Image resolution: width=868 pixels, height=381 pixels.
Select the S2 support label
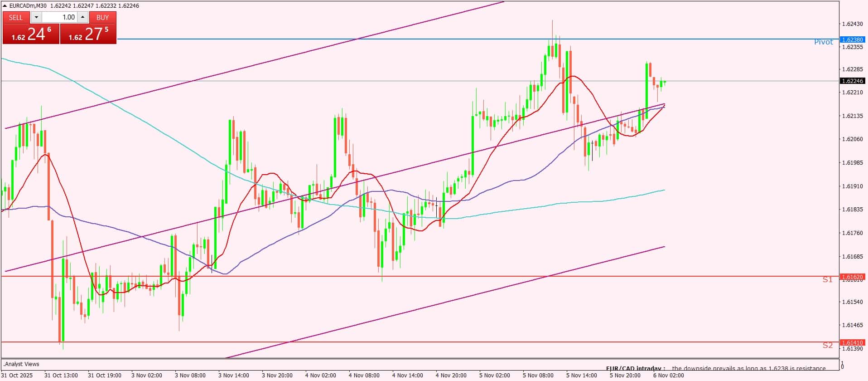[828, 346]
